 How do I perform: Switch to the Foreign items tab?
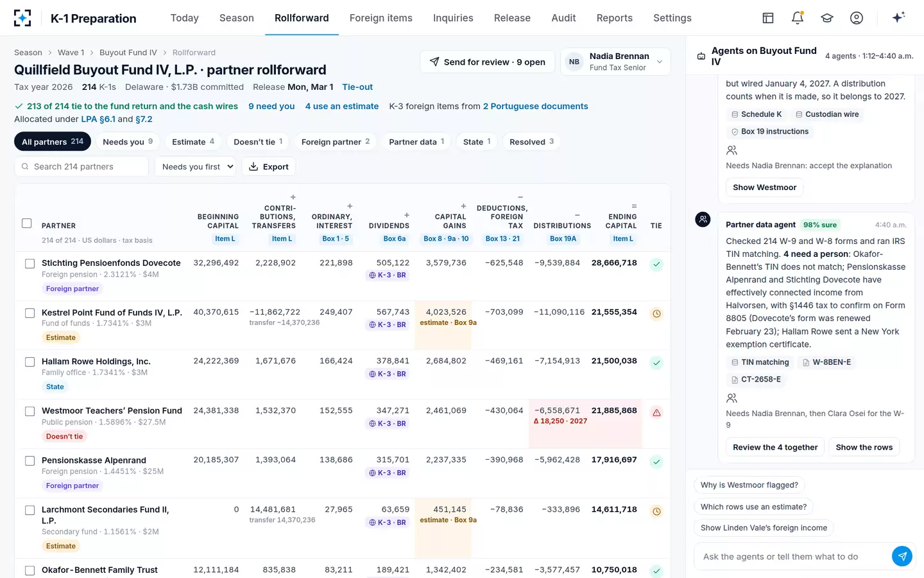(x=381, y=18)
